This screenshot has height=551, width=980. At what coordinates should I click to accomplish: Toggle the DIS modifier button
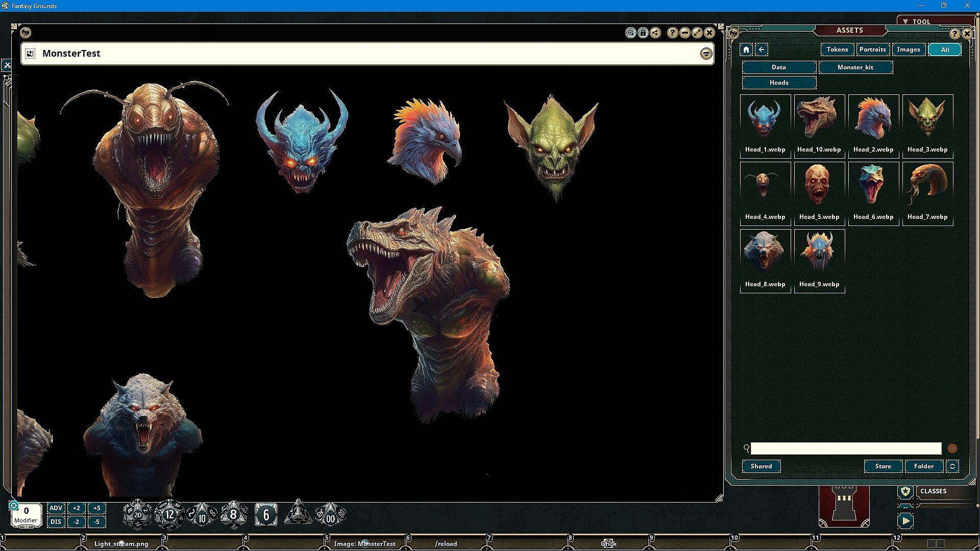click(x=56, y=522)
